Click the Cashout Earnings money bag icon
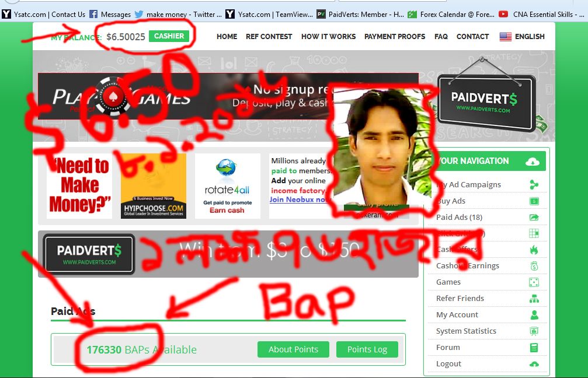Image resolution: width=588 pixels, height=378 pixels. [534, 266]
